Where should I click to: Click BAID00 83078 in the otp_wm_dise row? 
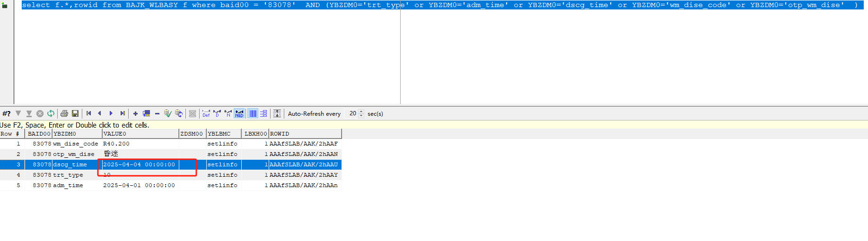click(39, 154)
